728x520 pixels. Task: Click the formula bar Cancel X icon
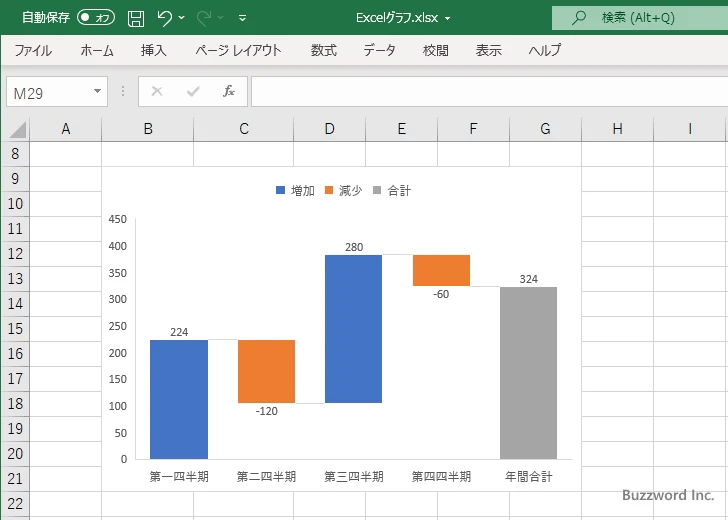157,91
